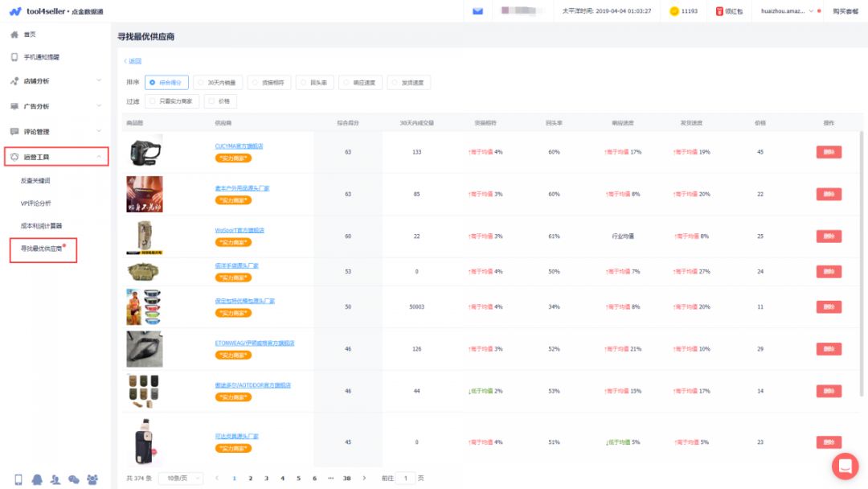Image resolution: width=868 pixels, height=489 pixels.
Task: Expand the 广告分析 menu chevron
Action: pyautogui.click(x=99, y=106)
